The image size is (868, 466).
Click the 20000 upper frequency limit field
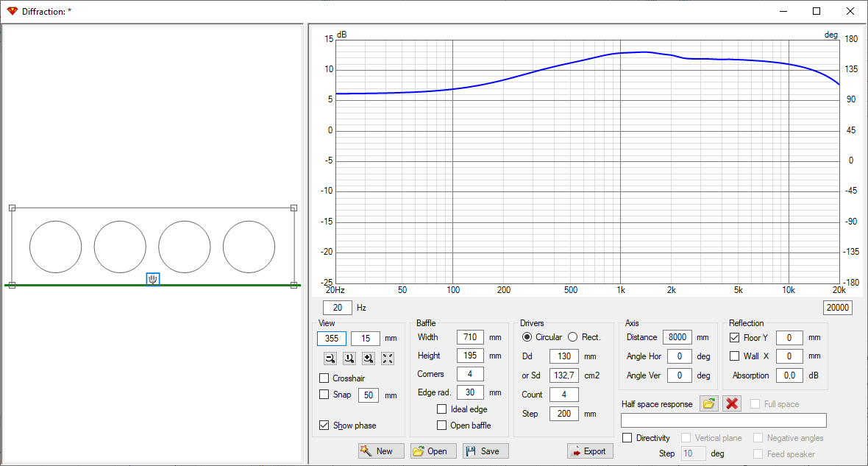837,308
